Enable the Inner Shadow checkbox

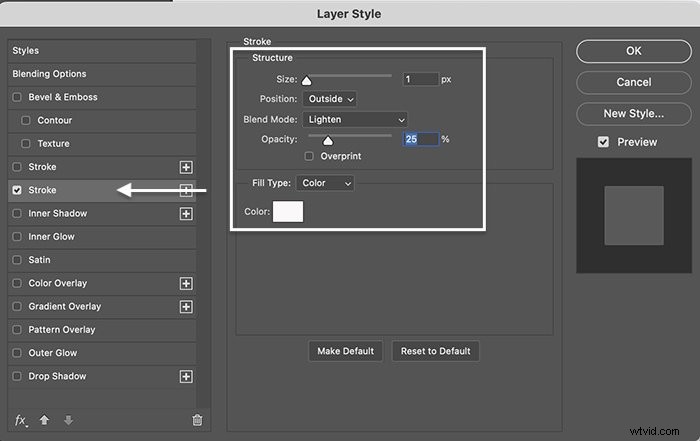17,213
